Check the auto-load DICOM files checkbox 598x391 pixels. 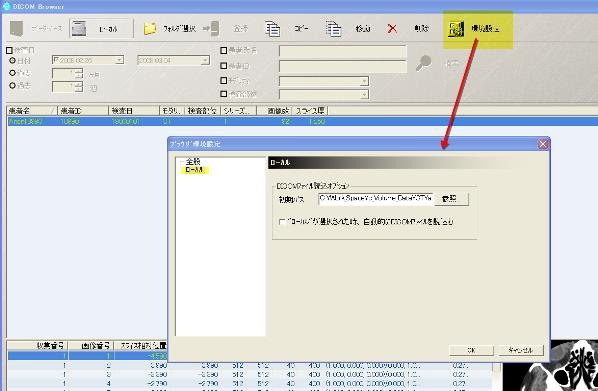pos(282,222)
